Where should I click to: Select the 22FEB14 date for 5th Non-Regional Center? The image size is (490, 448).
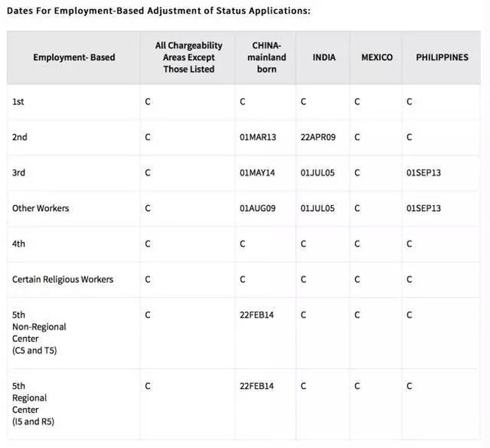point(257,315)
